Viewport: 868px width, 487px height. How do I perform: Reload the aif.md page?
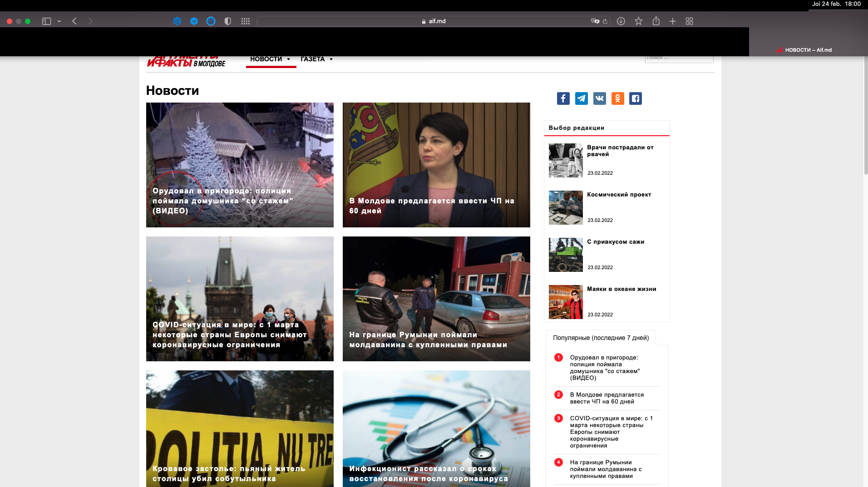(605, 21)
